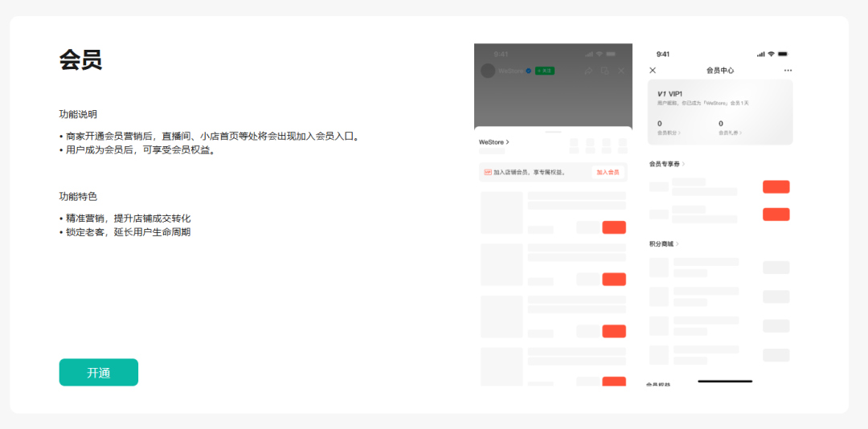This screenshot has height=429, width=868.
Task: Open 会员礼券 details in the VIP card
Action: (x=730, y=133)
